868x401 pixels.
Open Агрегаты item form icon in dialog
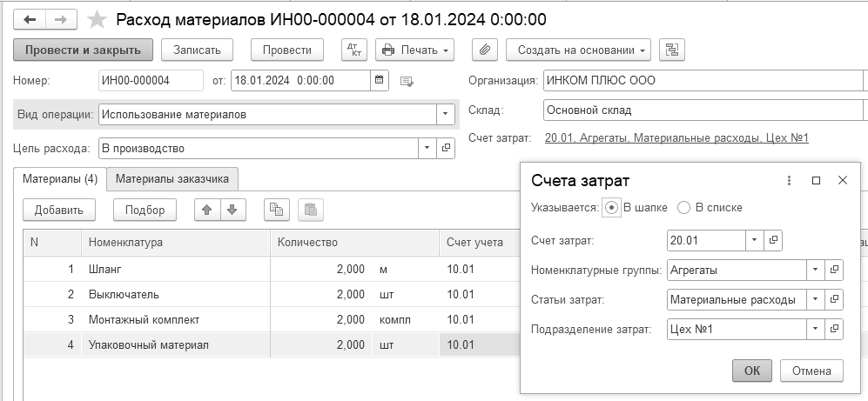(x=834, y=270)
